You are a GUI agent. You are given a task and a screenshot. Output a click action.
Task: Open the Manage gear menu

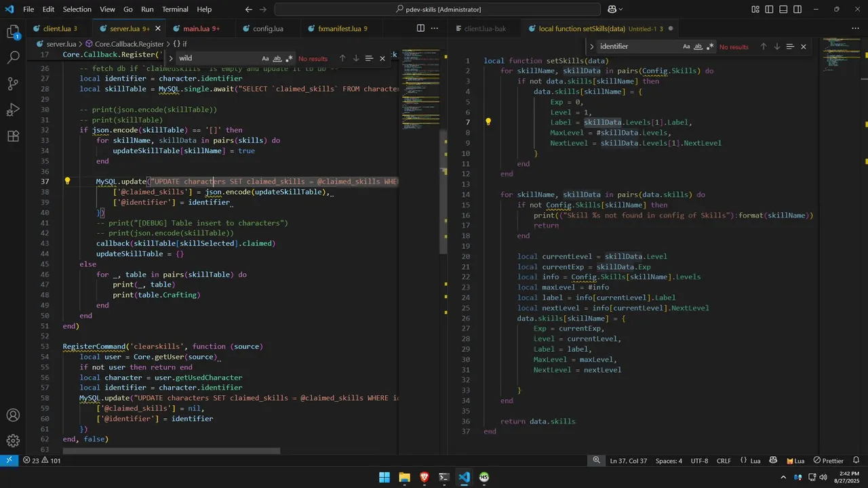tap(13, 441)
